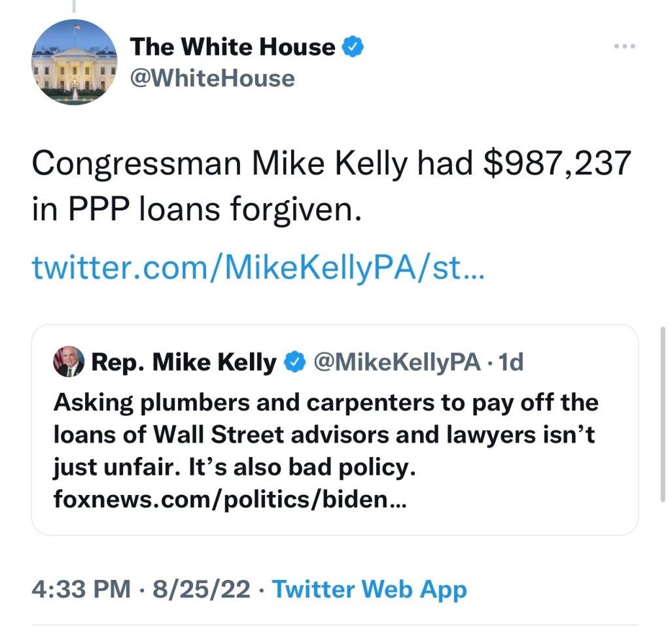670x644 pixels.
Task: Click the verified badge beside Rep. Mike Kelly
Action: coord(296,362)
